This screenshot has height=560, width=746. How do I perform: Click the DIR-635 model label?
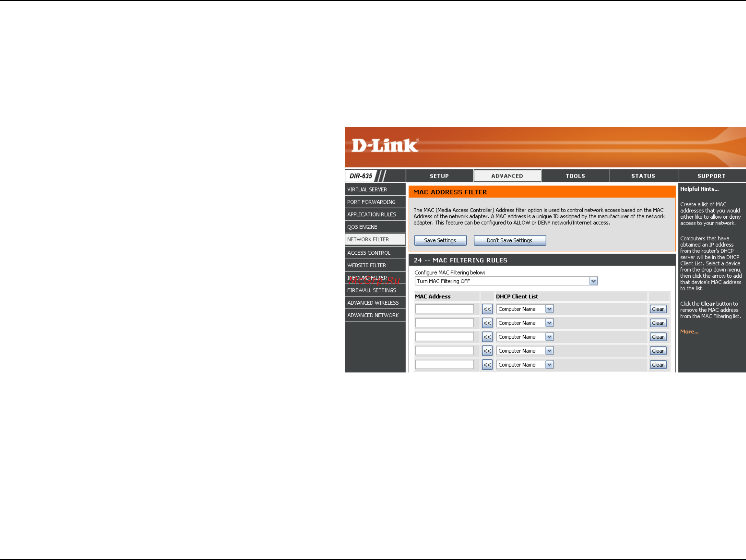tap(360, 176)
